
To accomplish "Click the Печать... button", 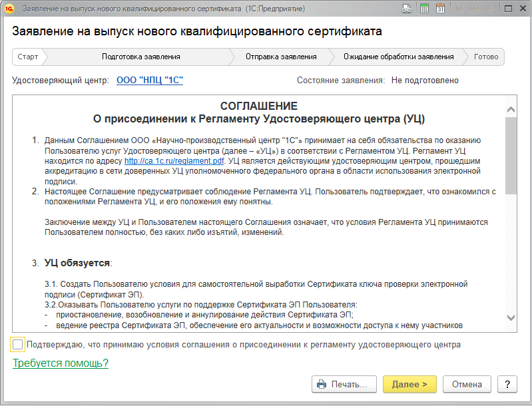I will 344,384.
